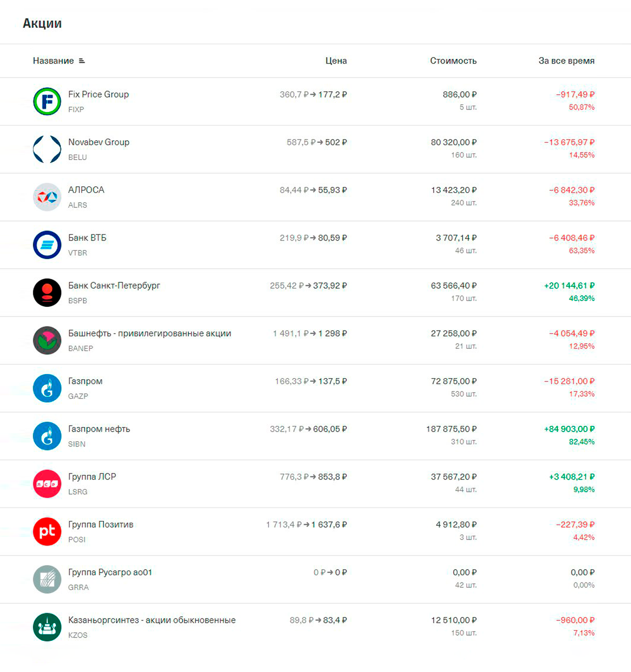Click the Название column header label

pos(53,61)
